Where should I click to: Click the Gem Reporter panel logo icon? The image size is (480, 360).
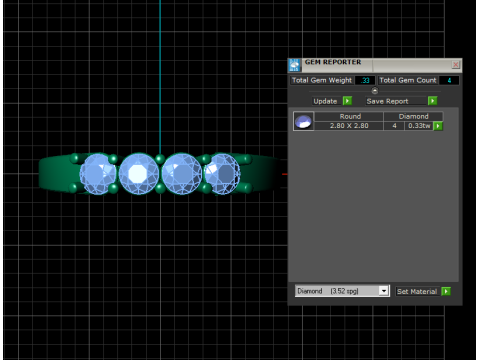(x=294, y=65)
